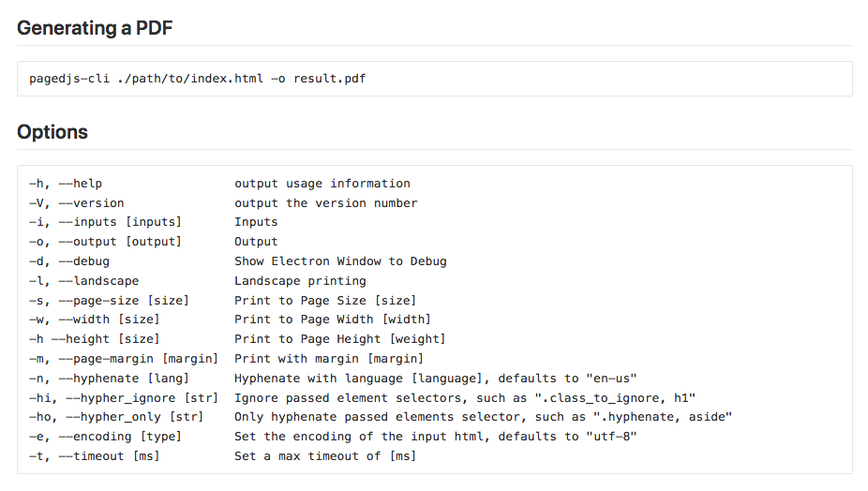This screenshot has width=868, height=491.
Task: Click the --debug option line
Action: [69, 261]
